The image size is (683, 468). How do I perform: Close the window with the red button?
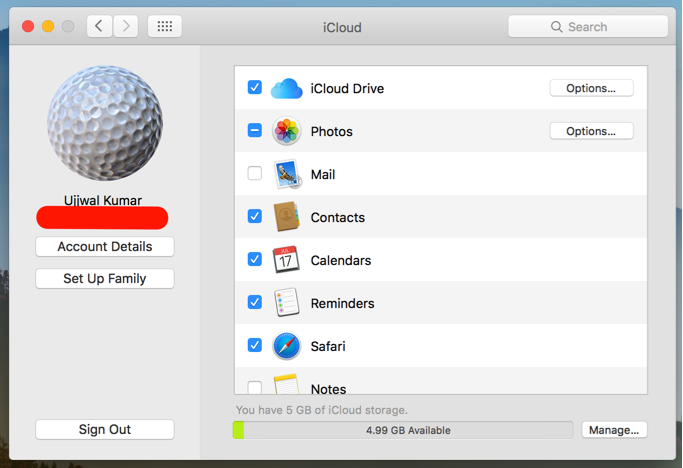(28, 27)
